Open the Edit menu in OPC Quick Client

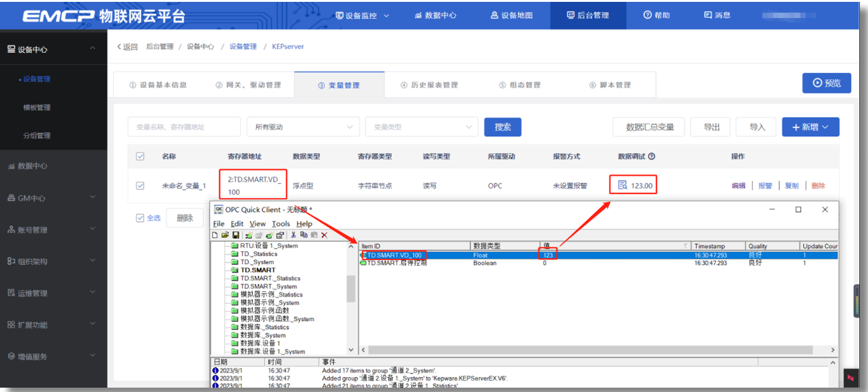click(237, 224)
